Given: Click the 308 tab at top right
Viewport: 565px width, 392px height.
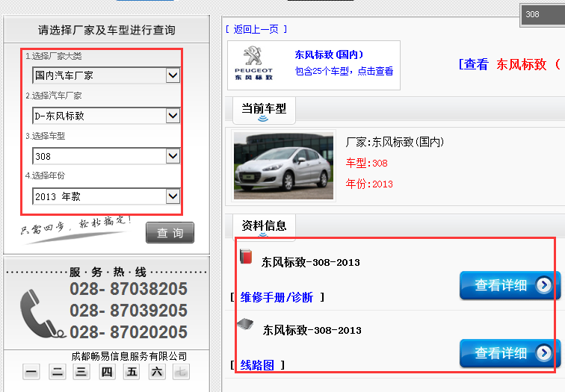Looking at the screenshot, I should point(543,14).
